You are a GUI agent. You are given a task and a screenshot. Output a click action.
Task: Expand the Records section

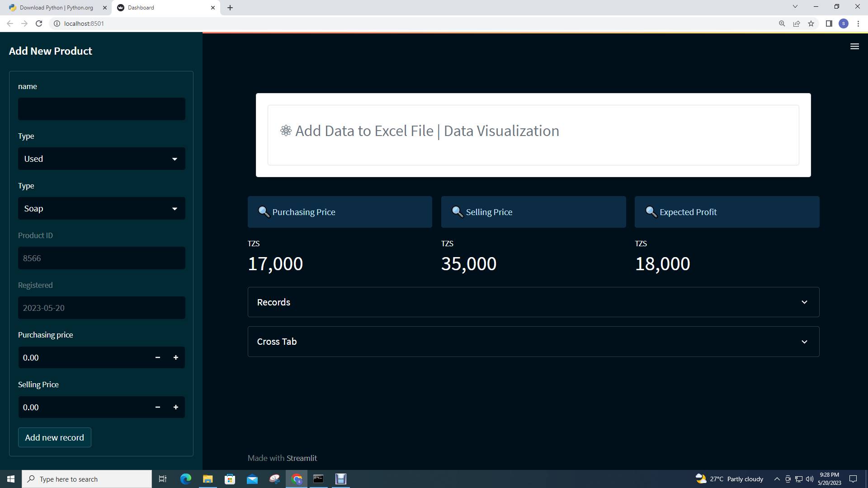[533, 302]
